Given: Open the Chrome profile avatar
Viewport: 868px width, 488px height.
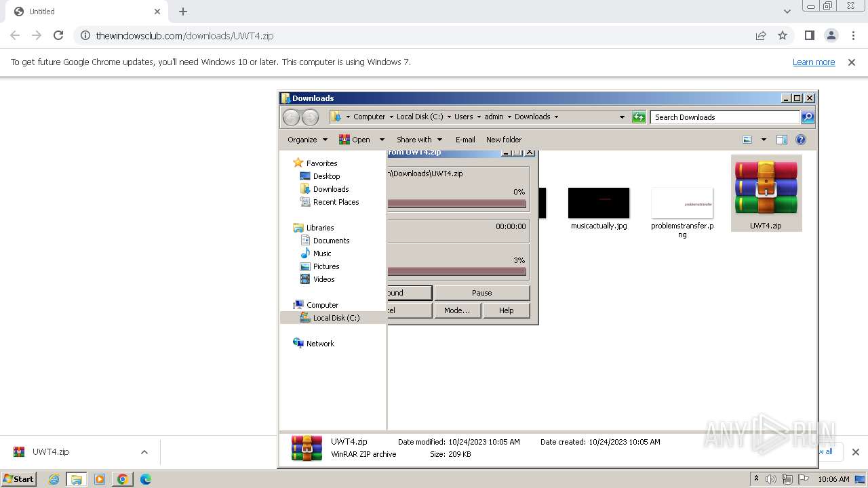Looking at the screenshot, I should pos(831,35).
